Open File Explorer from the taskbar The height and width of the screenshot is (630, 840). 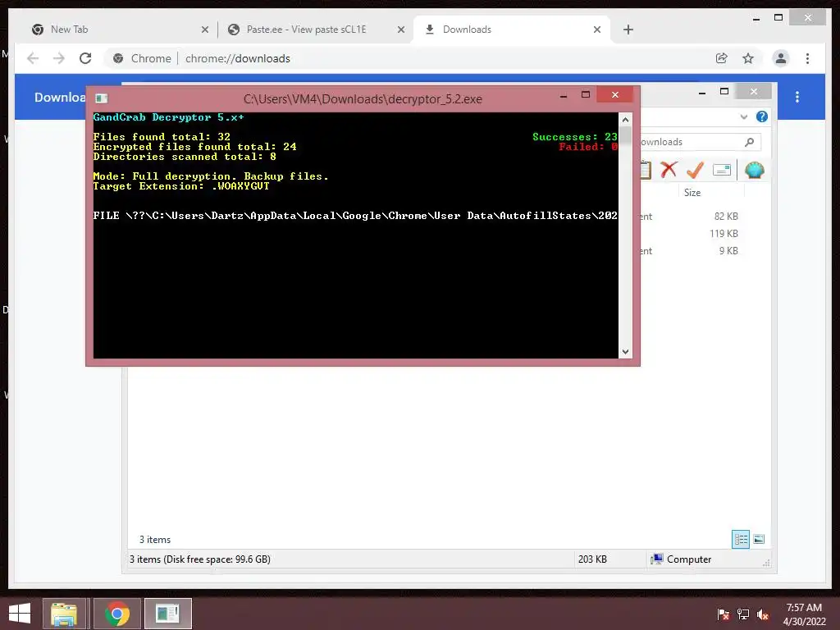click(x=64, y=614)
